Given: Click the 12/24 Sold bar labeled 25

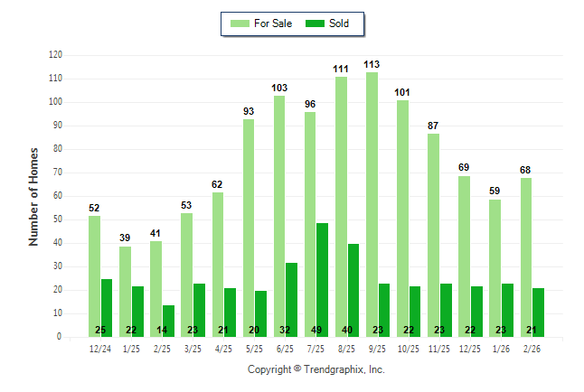Looking at the screenshot, I should point(107,308).
